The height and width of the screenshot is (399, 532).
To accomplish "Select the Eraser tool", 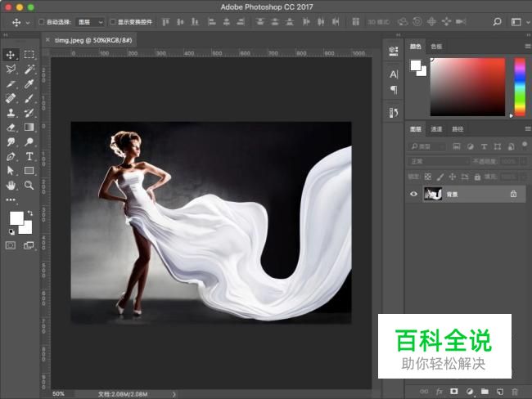I will click(x=11, y=127).
